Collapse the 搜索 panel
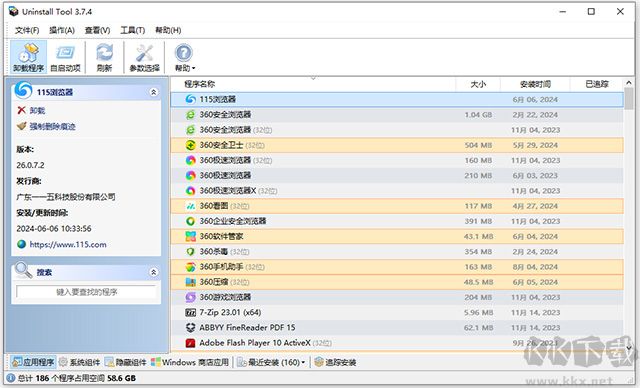 [x=154, y=272]
